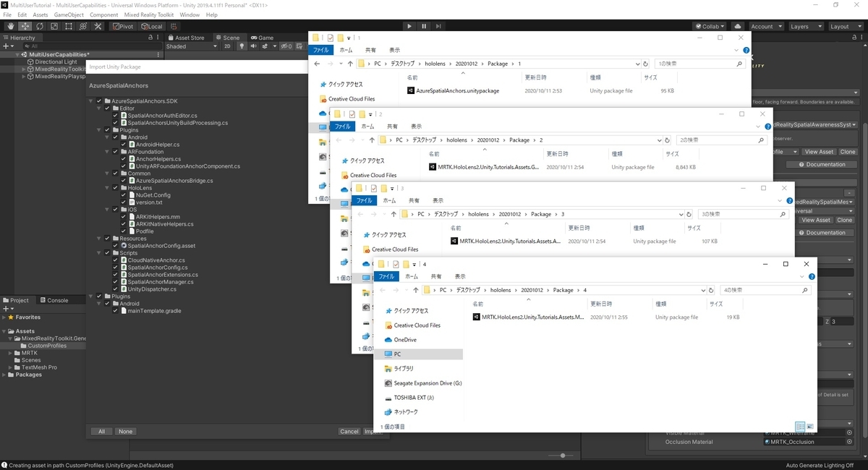
Task: Open the custom editor tools icon
Action: pos(98,26)
